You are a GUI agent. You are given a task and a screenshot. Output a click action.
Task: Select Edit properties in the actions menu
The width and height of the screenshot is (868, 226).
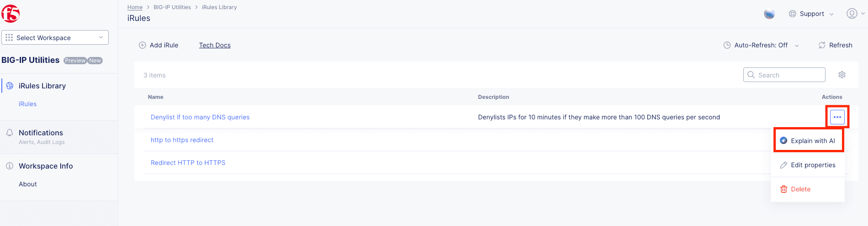(x=808, y=165)
